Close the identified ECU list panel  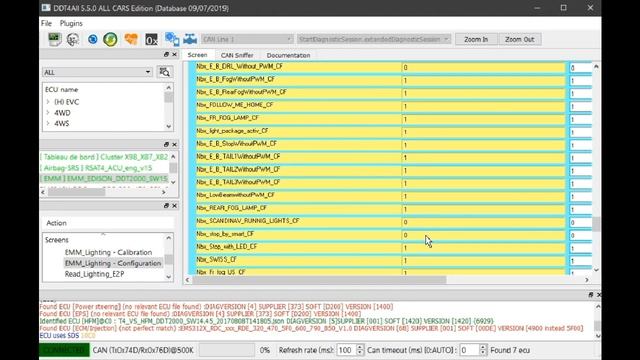(174, 144)
